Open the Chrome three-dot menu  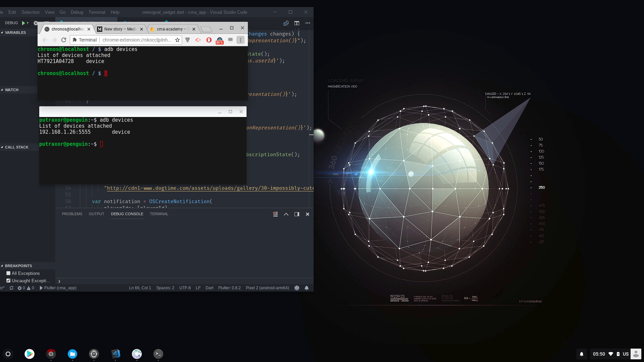point(240,40)
